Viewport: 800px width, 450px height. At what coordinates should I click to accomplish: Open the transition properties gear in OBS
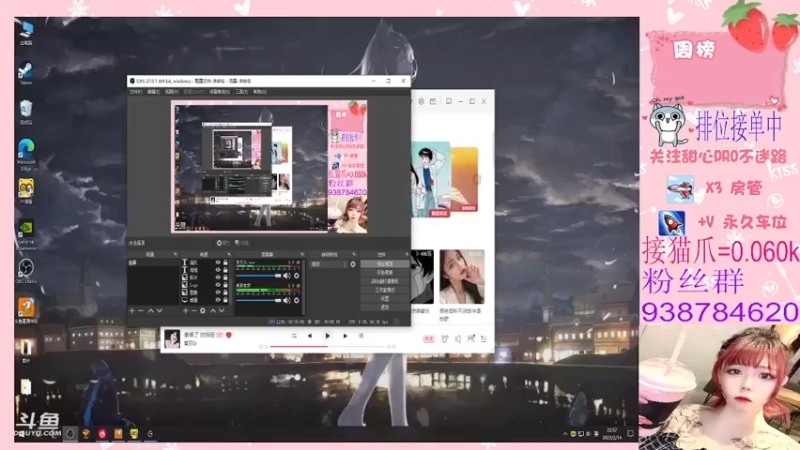pyautogui.click(x=353, y=264)
